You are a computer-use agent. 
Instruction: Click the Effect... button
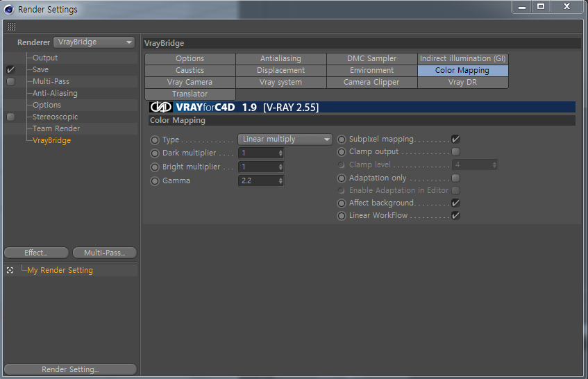36,253
